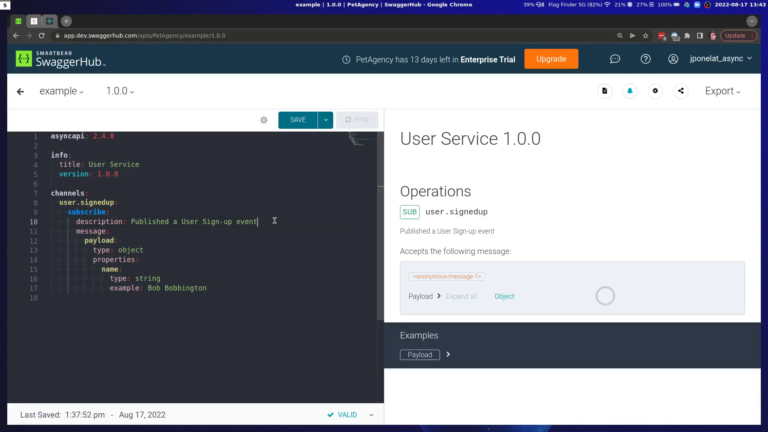Open API settings circular icon

pyautogui.click(x=655, y=91)
